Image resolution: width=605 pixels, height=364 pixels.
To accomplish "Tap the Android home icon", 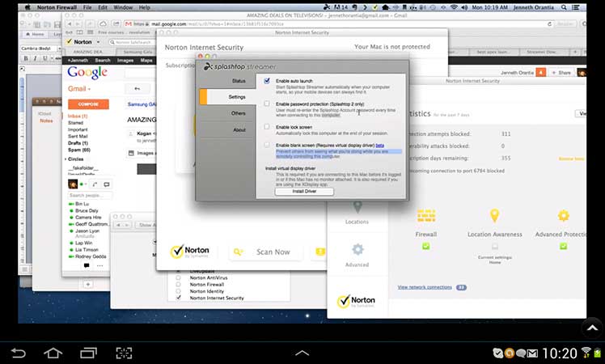I will click(53, 353).
